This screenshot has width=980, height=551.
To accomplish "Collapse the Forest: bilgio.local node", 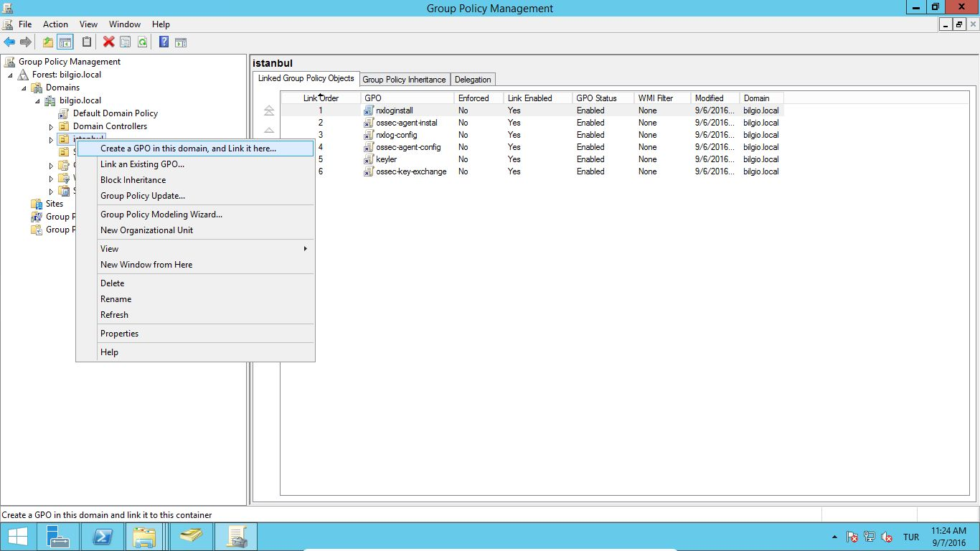I will tap(10, 75).
